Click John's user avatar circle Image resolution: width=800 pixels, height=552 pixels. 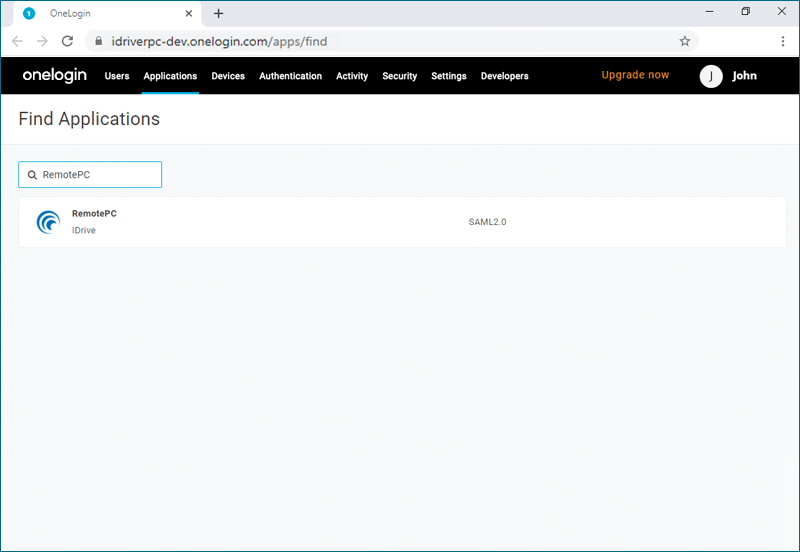(x=711, y=76)
